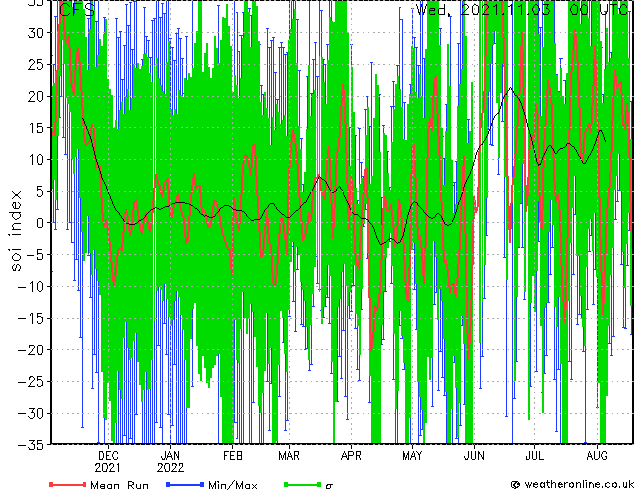Click the y-axis value -20
Viewport: 634px width, 490px height.
pos(32,350)
